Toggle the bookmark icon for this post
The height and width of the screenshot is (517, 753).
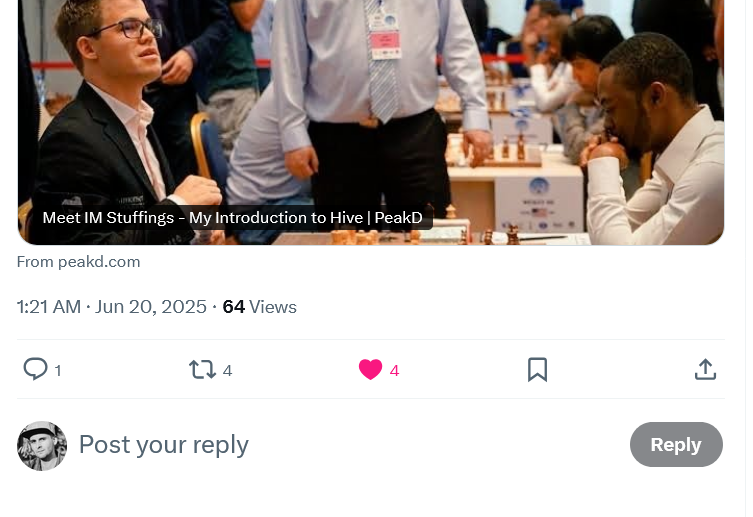(537, 370)
